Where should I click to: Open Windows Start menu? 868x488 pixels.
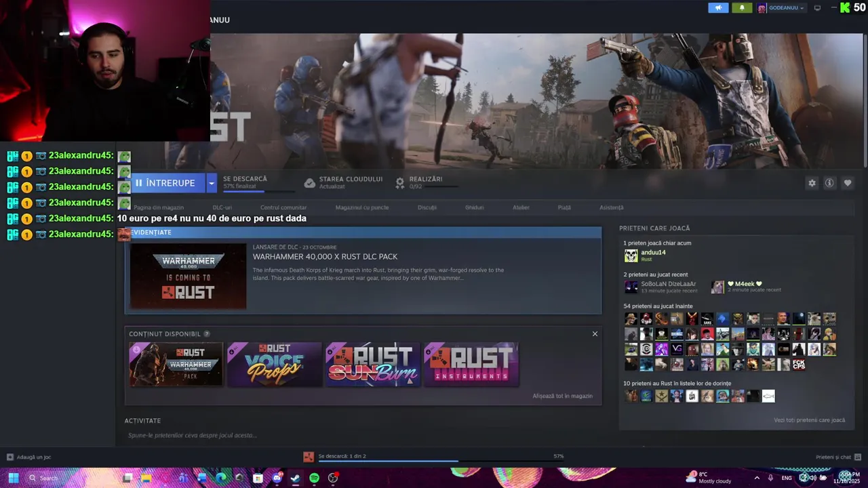coord(13,478)
